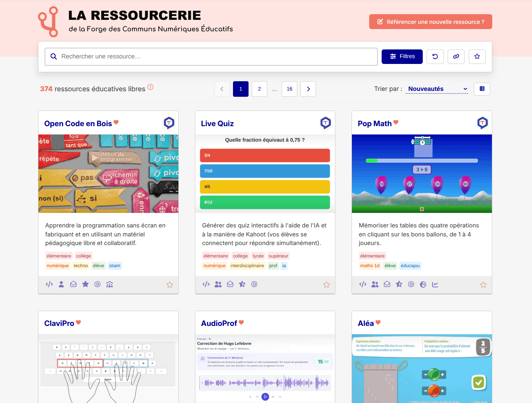The image size is (532, 403).
Task: Toggle favorite star on Pop Math card
Action: (483, 285)
